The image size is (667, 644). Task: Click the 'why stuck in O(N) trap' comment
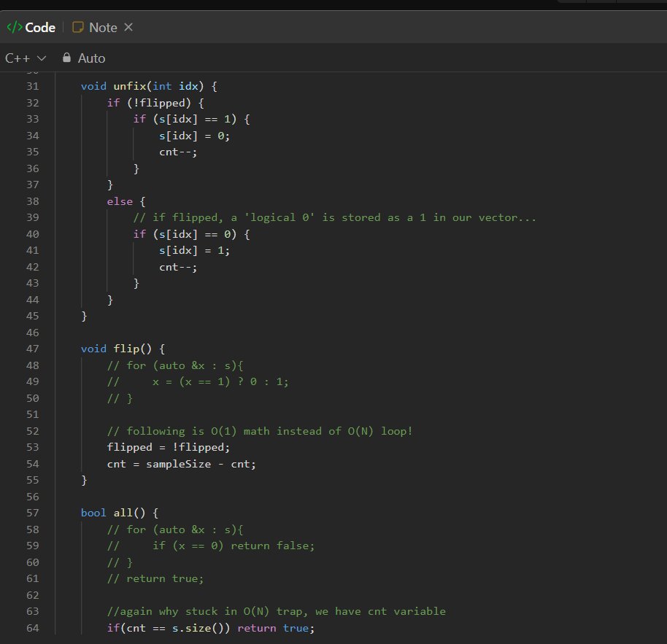pyautogui.click(x=277, y=612)
